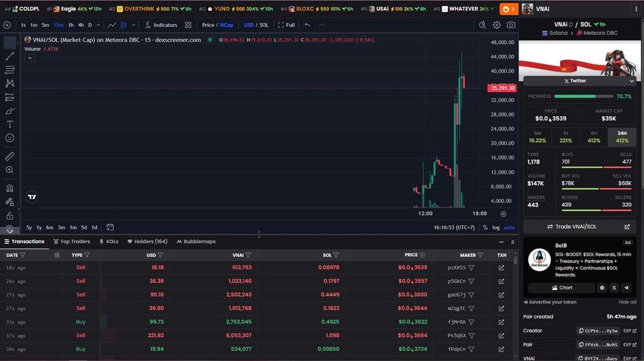Select the brush drawing tool
Image resolution: width=644 pixels, height=361 pixels.
point(10,111)
